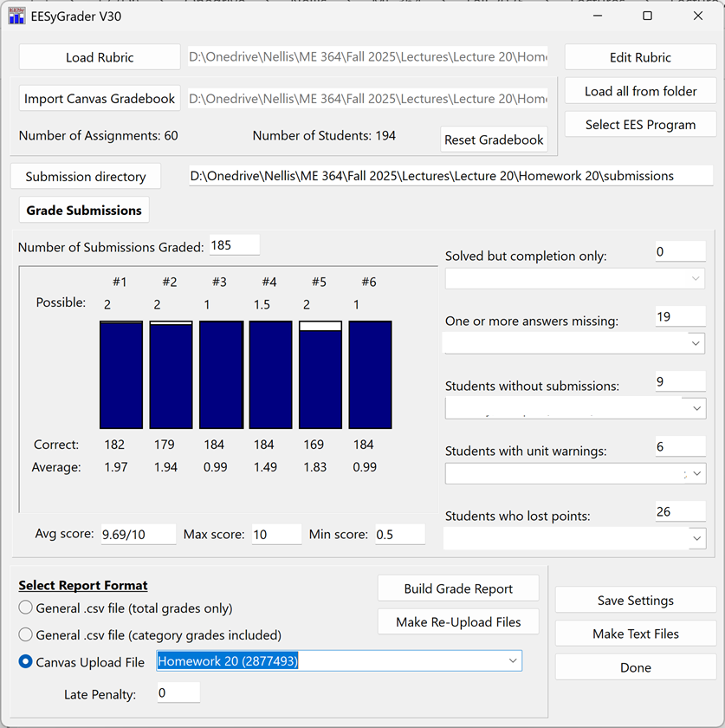Image resolution: width=725 pixels, height=728 pixels.
Task: Click the Load Rubric button
Action: click(100, 58)
